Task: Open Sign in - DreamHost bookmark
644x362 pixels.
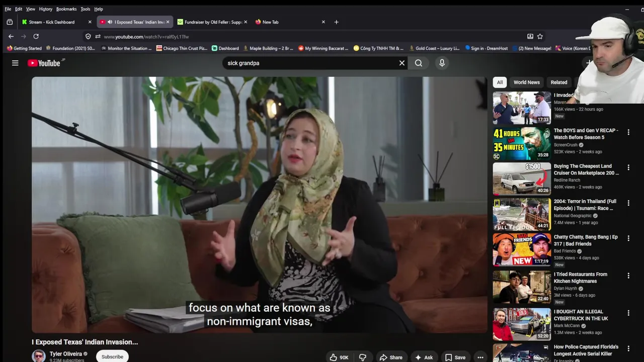Action: (487, 48)
